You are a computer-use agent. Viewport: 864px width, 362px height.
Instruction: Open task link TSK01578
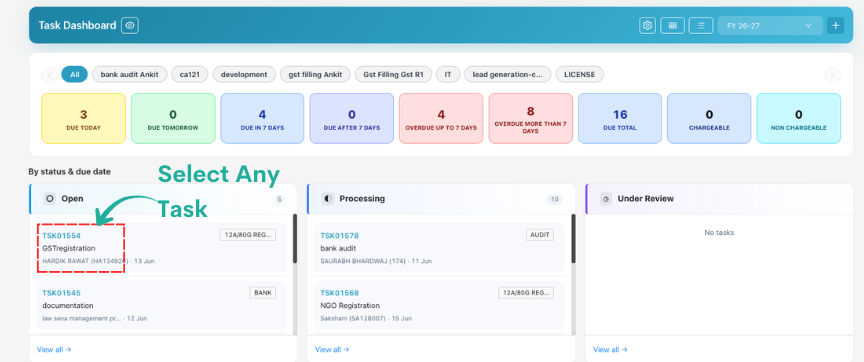[x=339, y=236]
